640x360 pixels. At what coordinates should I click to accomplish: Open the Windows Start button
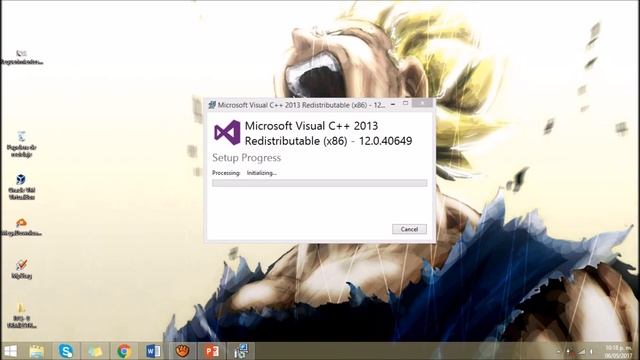click(x=10, y=351)
